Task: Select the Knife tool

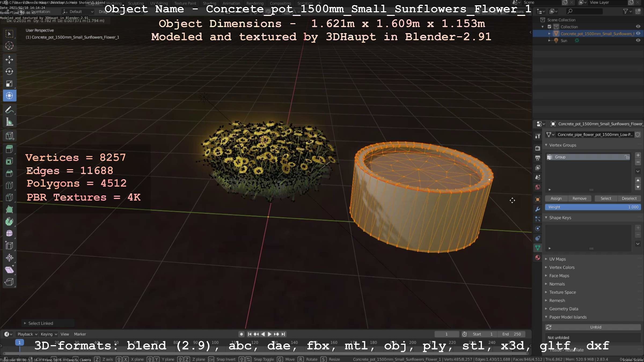Action: pyautogui.click(x=9, y=197)
